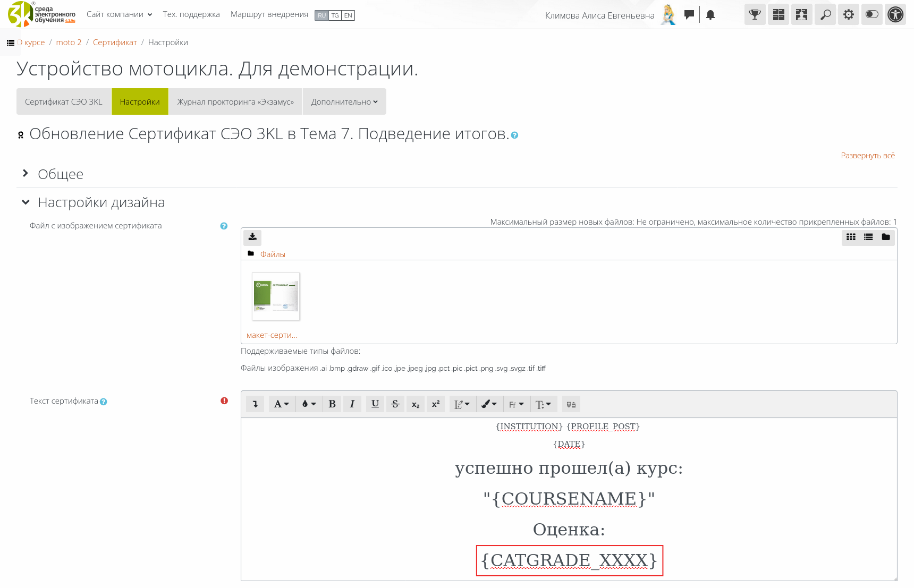Switch language to EN
This screenshot has width=914, height=588.
click(x=348, y=15)
